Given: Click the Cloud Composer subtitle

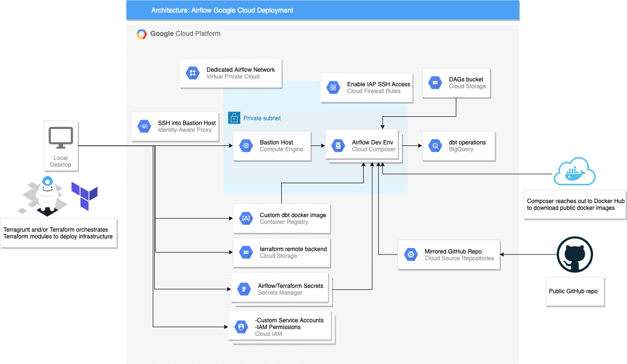Looking at the screenshot, I should 374,149.
